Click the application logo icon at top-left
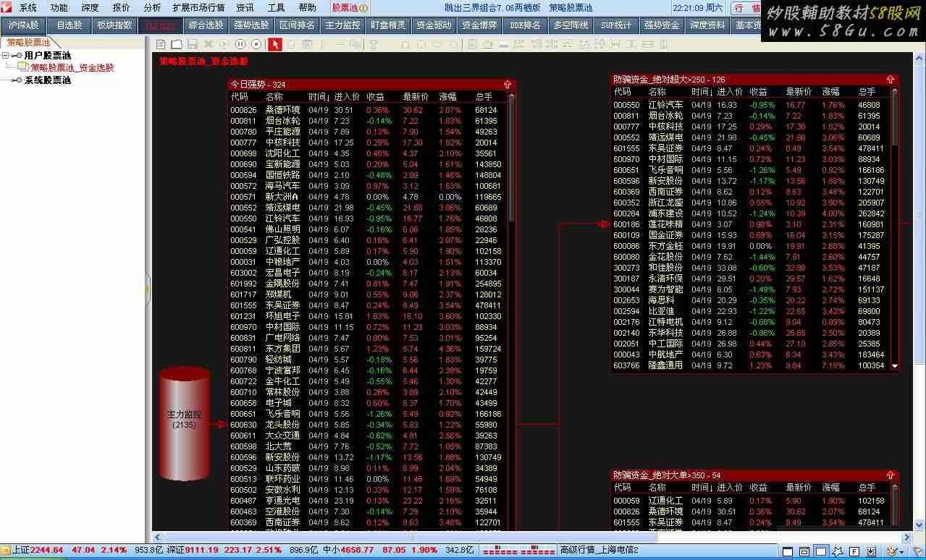Image resolution: width=926 pixels, height=560 pixels. point(7,7)
